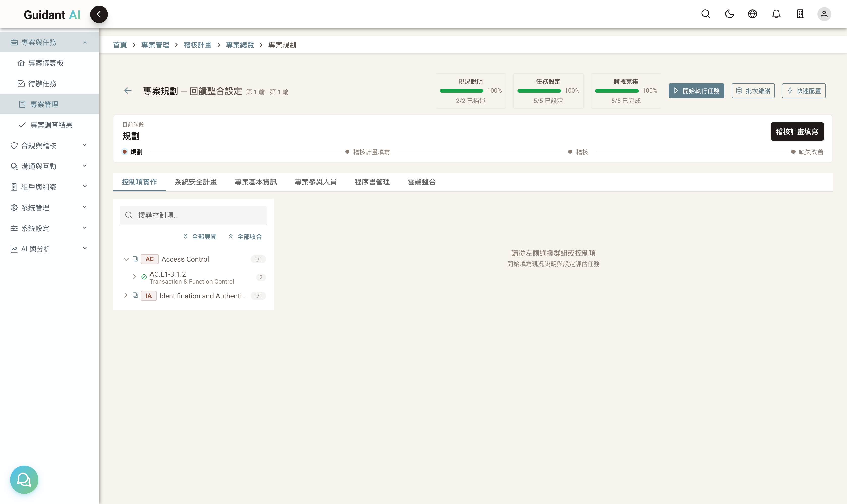Toggle dark mode moon icon
The height and width of the screenshot is (504, 847).
point(730,14)
